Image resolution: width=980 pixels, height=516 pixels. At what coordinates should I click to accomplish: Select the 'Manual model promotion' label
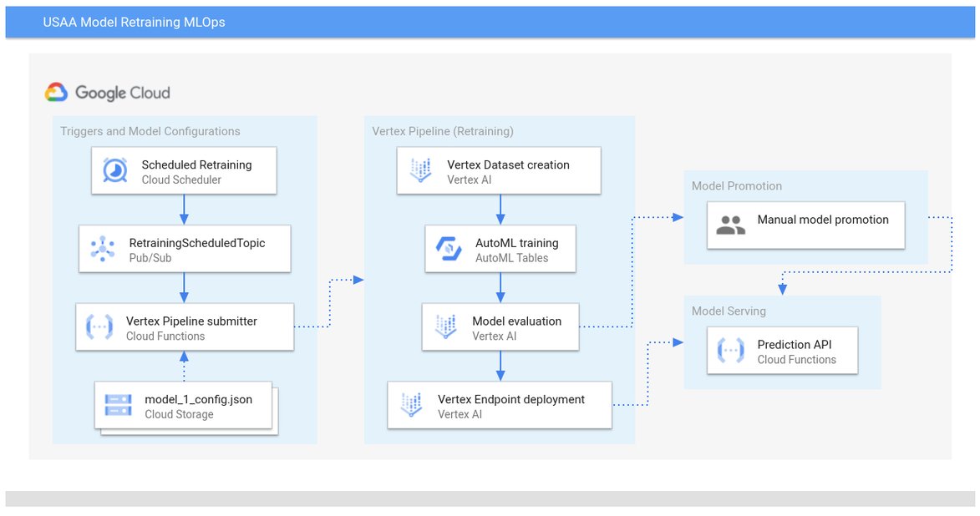coord(823,220)
